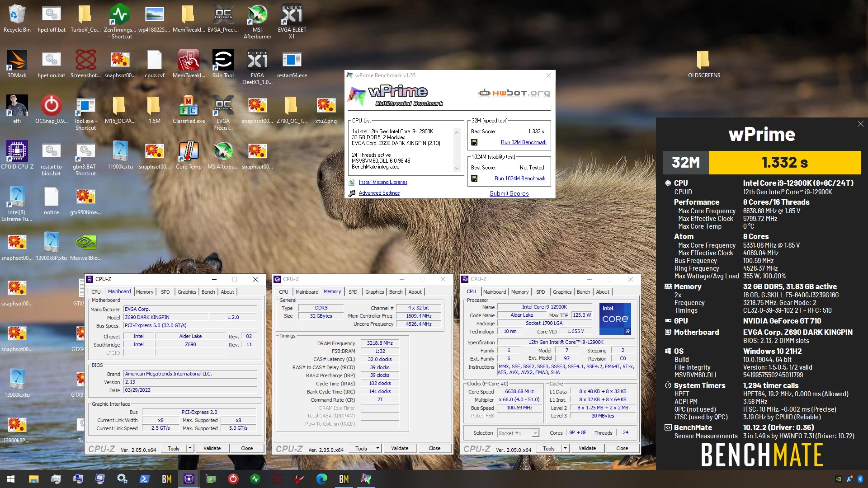This screenshot has height=488, width=868.
Task: Open the Skin Tool desktop icon
Action: click(223, 64)
